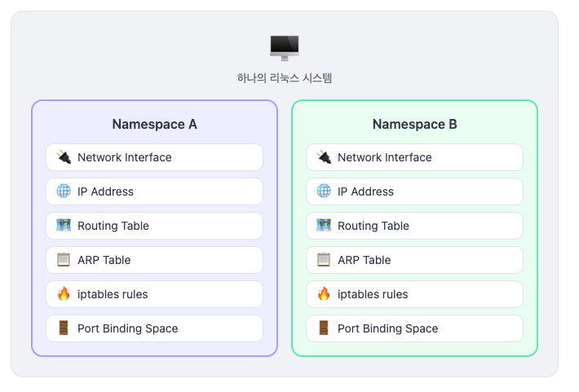Click Routing Table text in Namespace A
Screen dimensions: 579x392
pos(113,226)
